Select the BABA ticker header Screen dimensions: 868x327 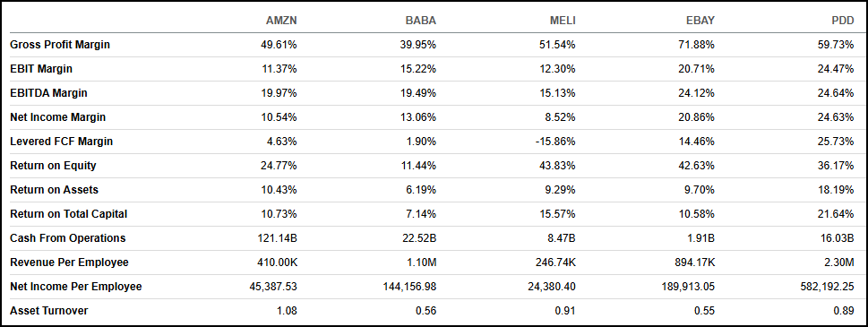(421, 21)
